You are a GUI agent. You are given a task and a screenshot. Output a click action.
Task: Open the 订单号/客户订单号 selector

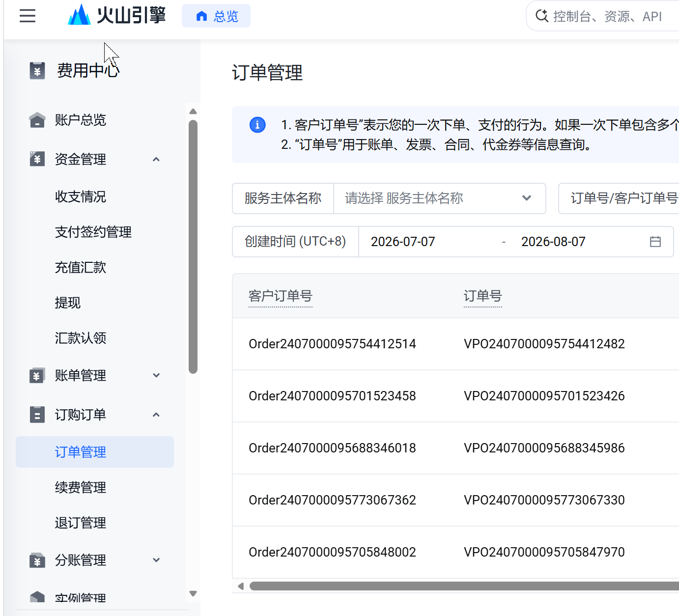click(619, 198)
